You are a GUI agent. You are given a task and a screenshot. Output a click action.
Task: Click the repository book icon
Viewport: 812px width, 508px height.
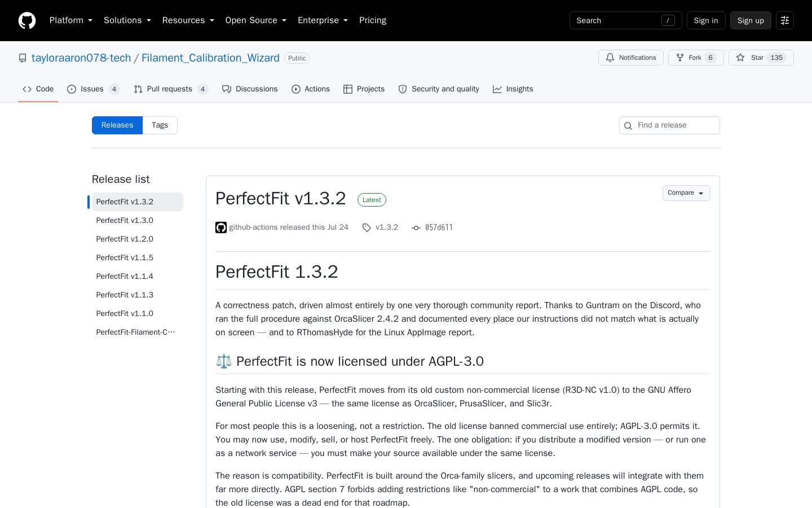click(23, 58)
